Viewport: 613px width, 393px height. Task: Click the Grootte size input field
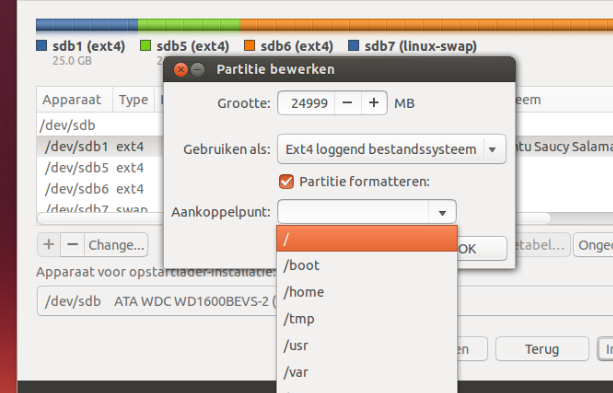coord(306,103)
